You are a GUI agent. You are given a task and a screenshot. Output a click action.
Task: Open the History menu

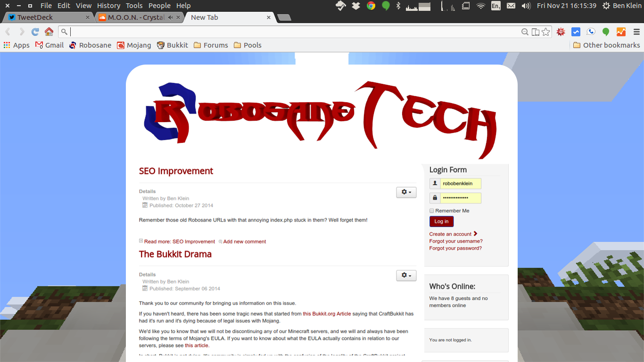pos(108,6)
